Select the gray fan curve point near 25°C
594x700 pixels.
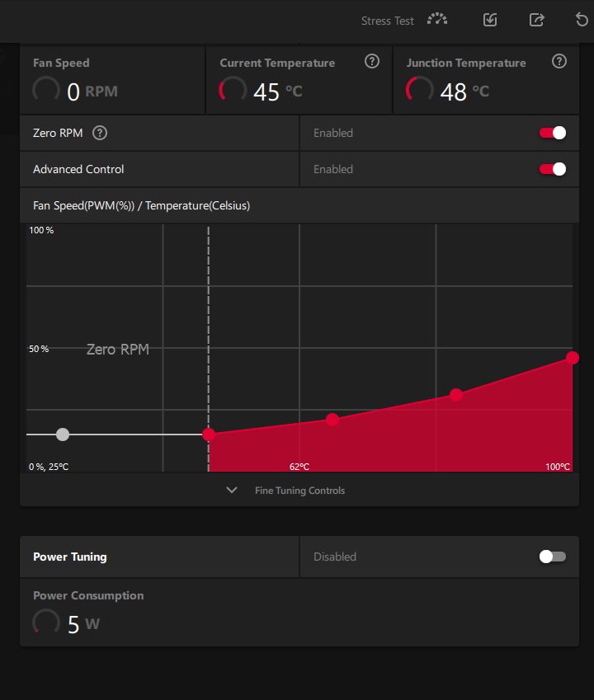coord(63,435)
